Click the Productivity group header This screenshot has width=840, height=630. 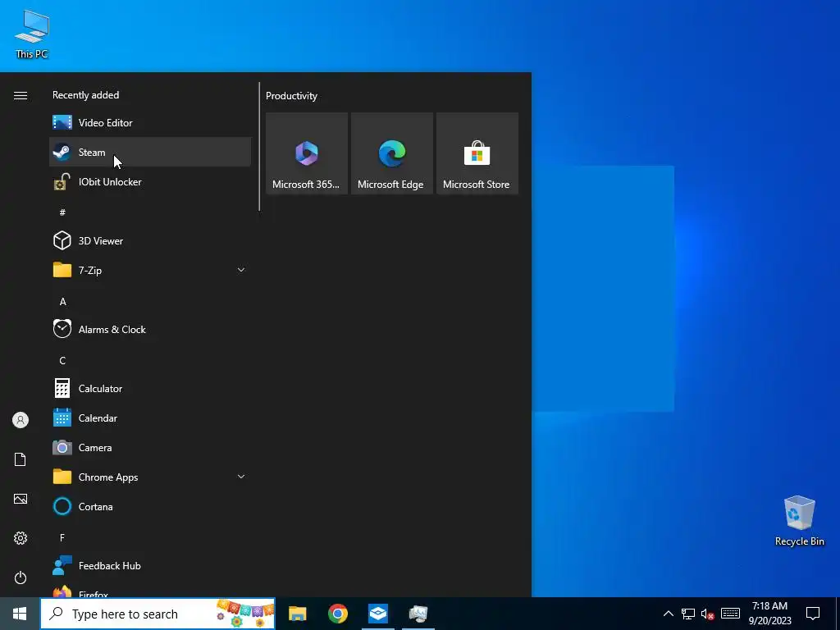[291, 96]
